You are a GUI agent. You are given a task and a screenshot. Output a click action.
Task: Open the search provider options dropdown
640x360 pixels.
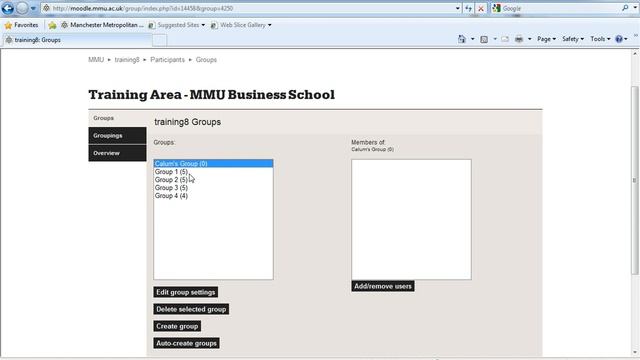coord(635,8)
